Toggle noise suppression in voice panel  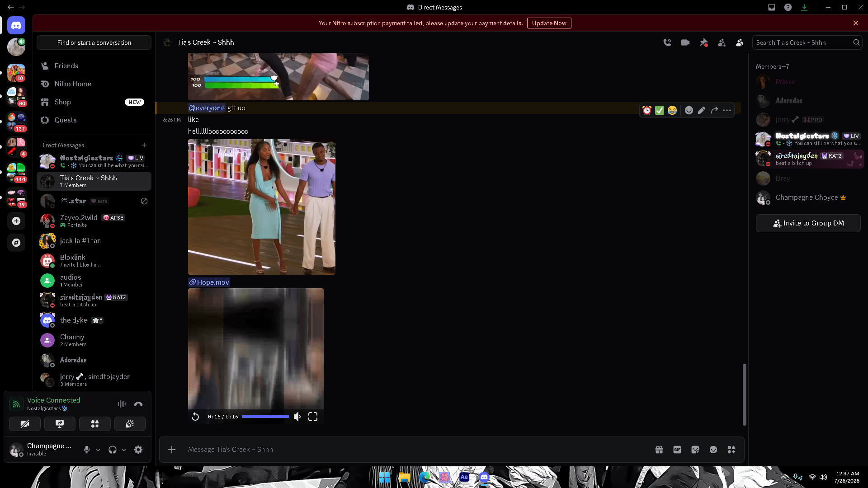click(122, 404)
